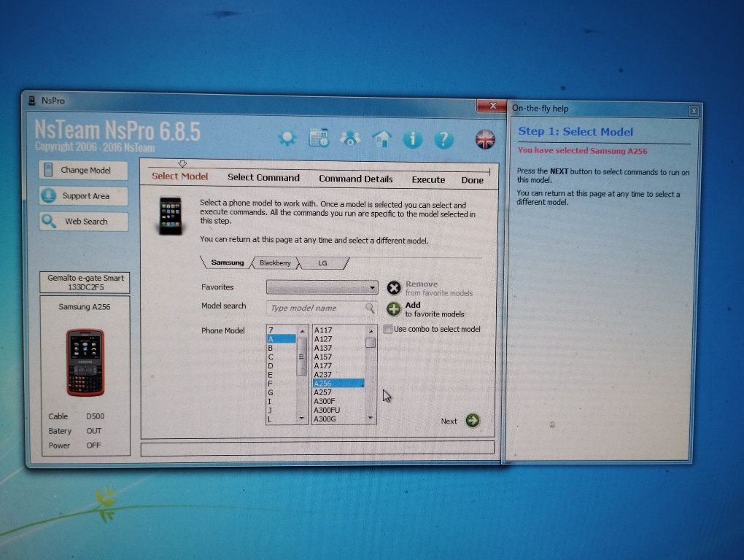This screenshot has width=744, height=560.
Task: Select letter I in series list
Action: (x=282, y=402)
